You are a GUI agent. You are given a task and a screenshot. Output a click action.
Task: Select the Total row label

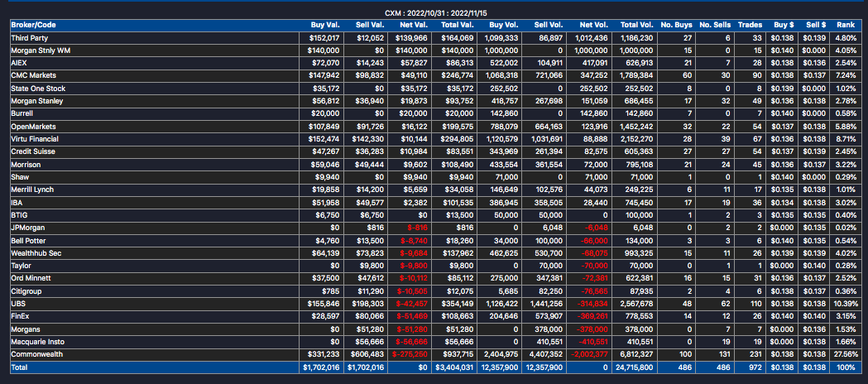click(x=19, y=367)
